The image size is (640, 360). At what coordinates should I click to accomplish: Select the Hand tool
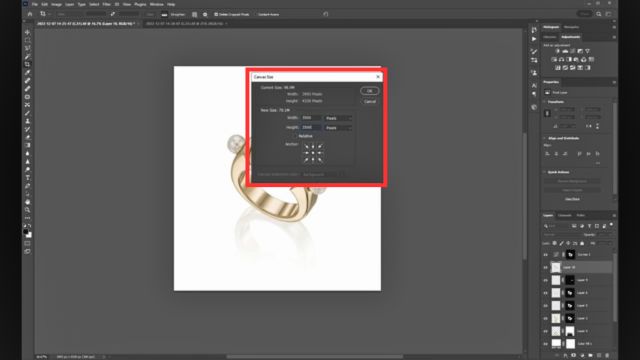pos(27,202)
